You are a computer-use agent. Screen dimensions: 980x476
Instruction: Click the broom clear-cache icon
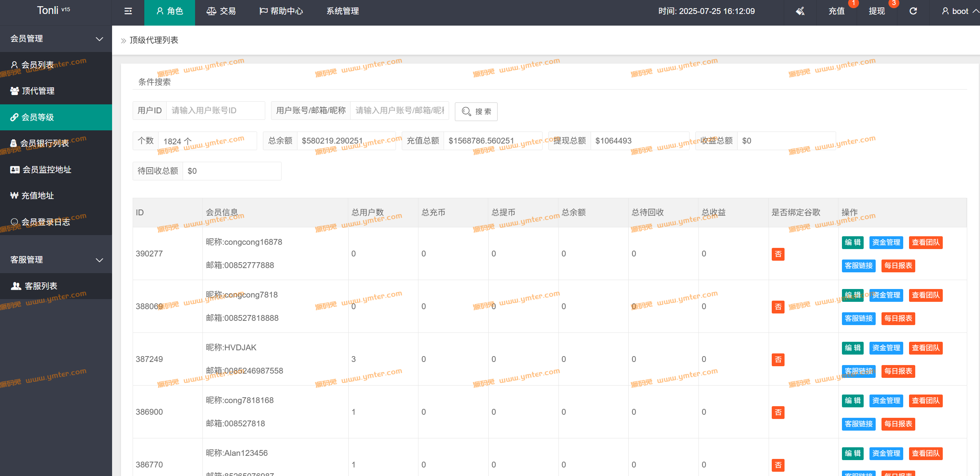[x=800, y=11]
